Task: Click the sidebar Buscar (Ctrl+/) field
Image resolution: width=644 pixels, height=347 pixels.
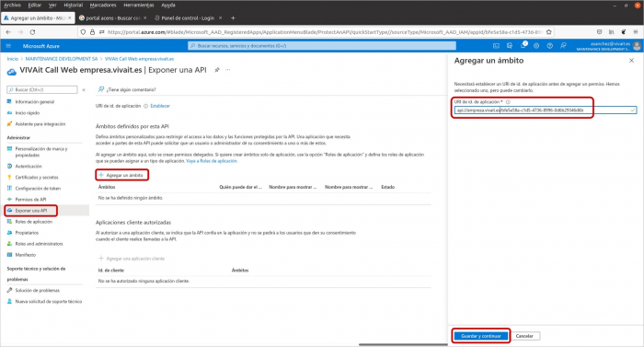Action: [x=42, y=89]
